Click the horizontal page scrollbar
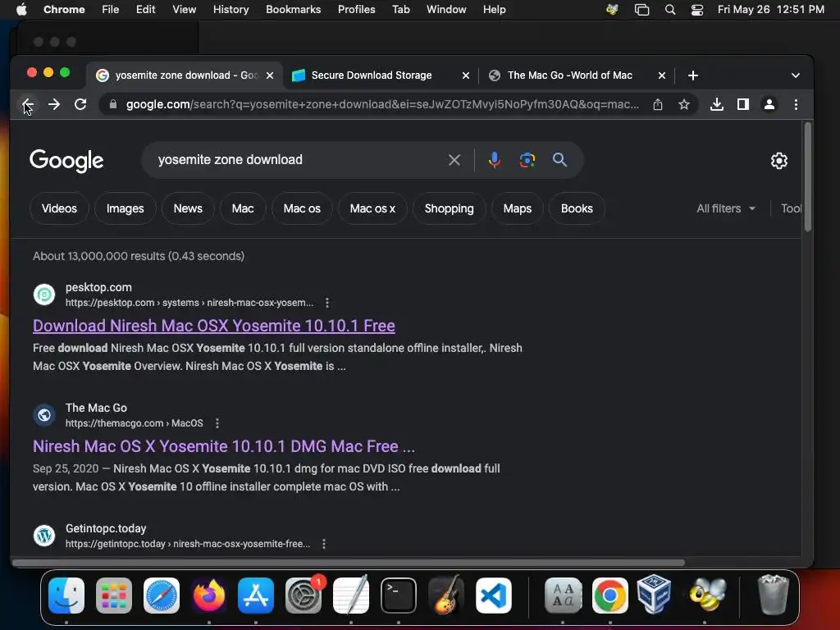 click(348, 563)
